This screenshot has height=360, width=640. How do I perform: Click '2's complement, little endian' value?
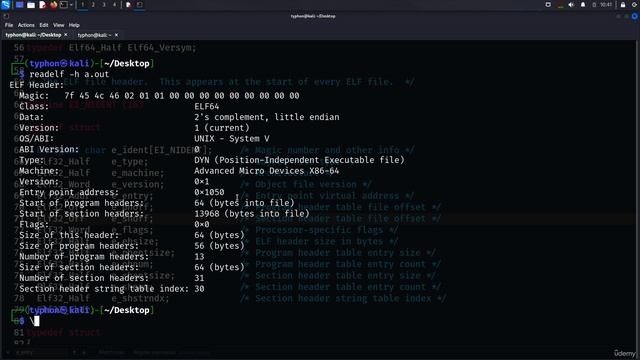point(267,117)
